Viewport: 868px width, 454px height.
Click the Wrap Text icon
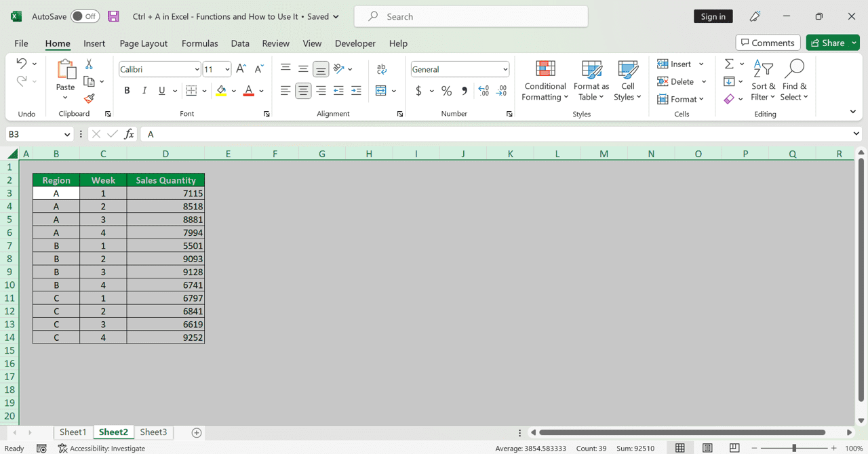382,69
